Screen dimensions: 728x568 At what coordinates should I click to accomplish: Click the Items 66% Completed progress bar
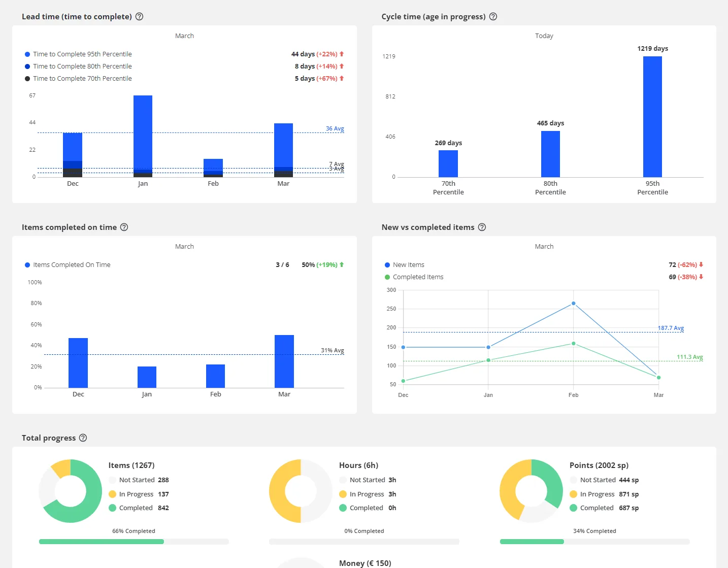(x=134, y=542)
